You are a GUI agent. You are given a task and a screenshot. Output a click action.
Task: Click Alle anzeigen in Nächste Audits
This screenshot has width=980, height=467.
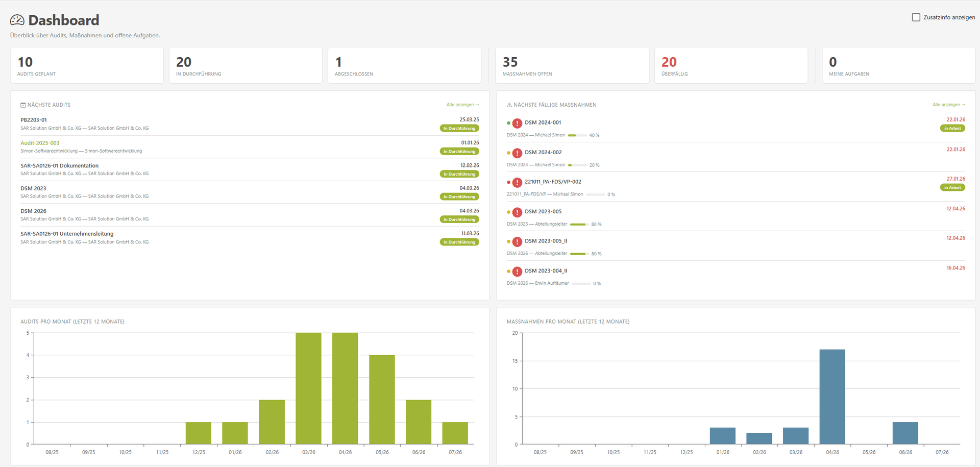(462, 105)
